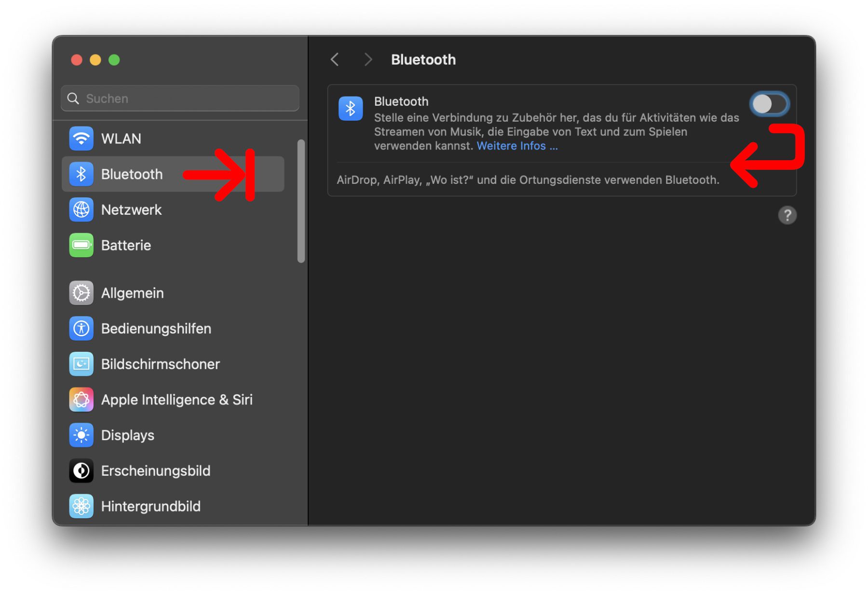Click the green Batterie icon
The image size is (868, 595).
click(81, 245)
